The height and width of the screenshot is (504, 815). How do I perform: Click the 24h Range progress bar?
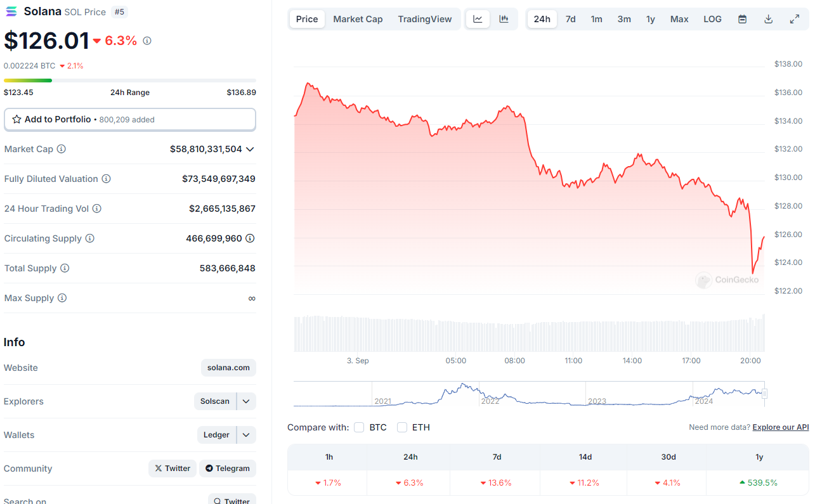tap(130, 81)
